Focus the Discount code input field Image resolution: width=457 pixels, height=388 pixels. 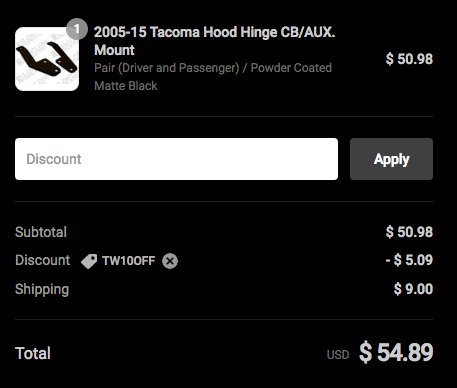176,159
